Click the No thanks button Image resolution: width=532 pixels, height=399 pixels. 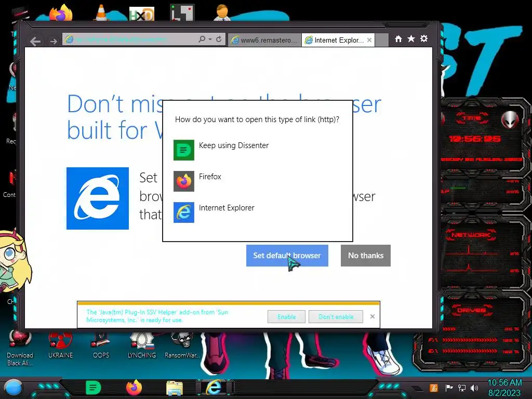[365, 256]
